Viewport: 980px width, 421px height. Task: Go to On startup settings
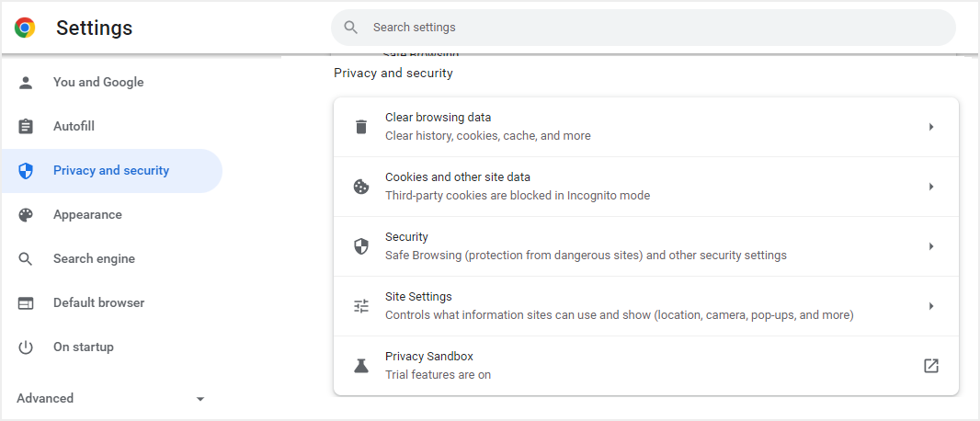(111, 347)
